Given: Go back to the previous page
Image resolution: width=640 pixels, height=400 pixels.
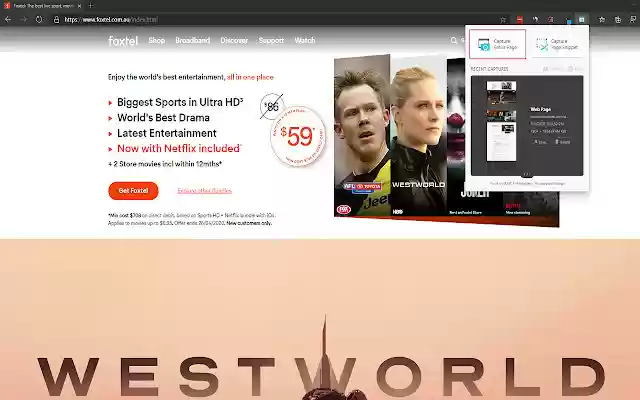Looking at the screenshot, I should 8,19.
